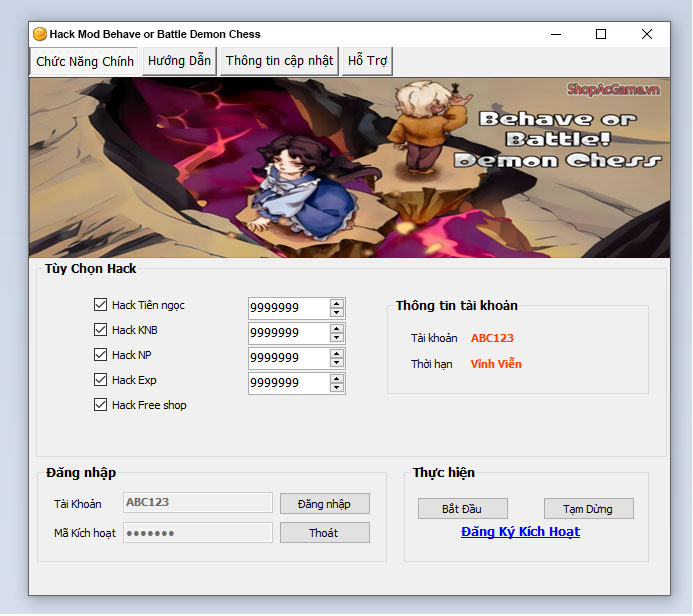Click the Thoát button
This screenshot has height=616, width=693.
tap(325, 533)
